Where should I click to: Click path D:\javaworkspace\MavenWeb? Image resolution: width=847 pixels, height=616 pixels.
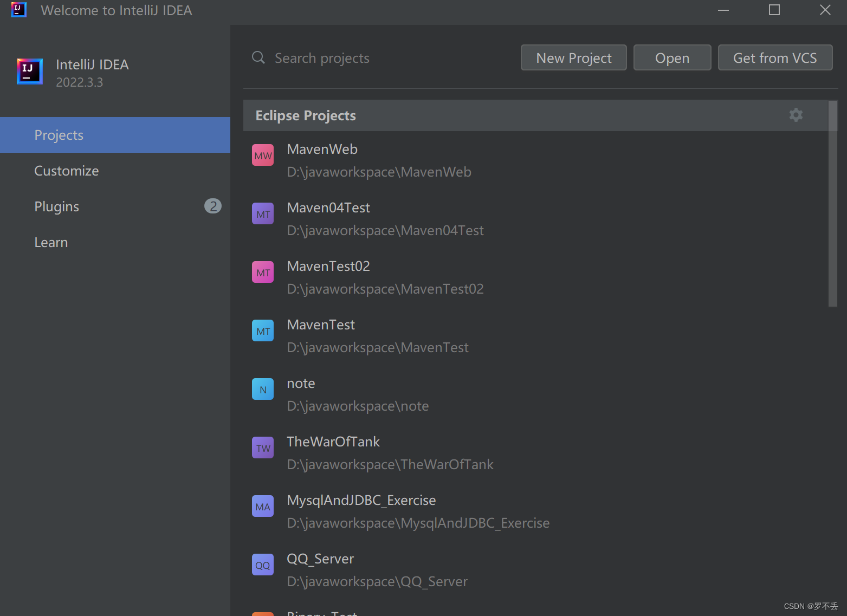click(x=379, y=172)
